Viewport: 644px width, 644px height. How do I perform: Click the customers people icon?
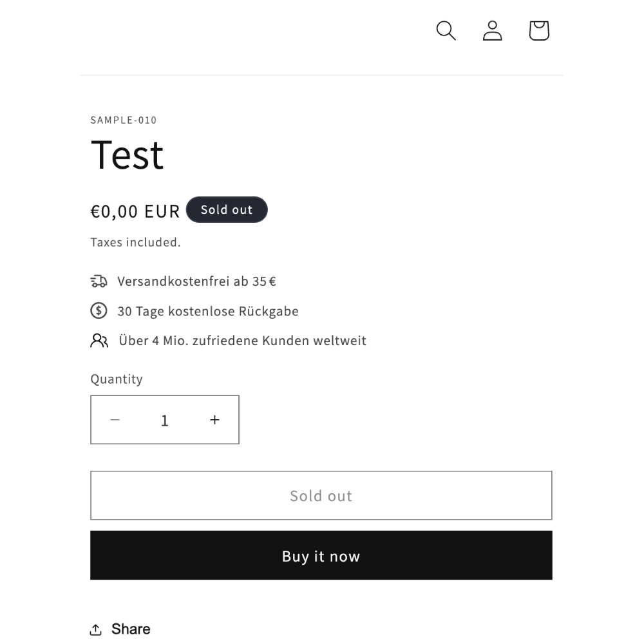(x=99, y=341)
